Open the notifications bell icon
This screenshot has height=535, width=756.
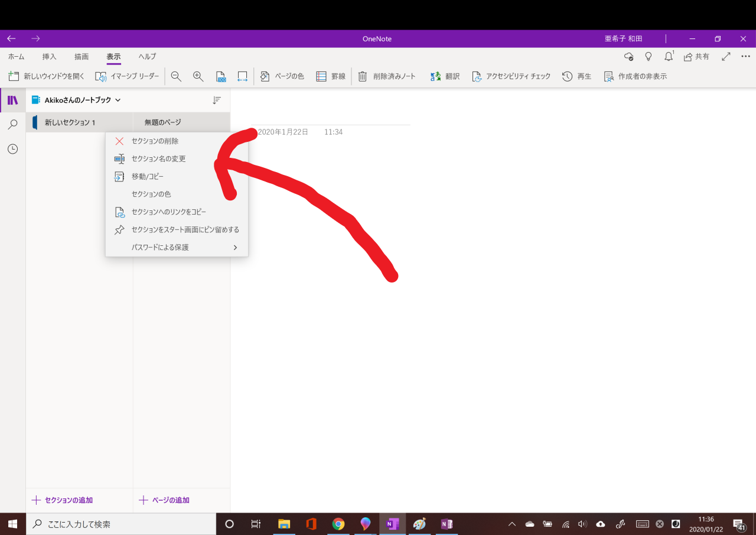point(669,56)
